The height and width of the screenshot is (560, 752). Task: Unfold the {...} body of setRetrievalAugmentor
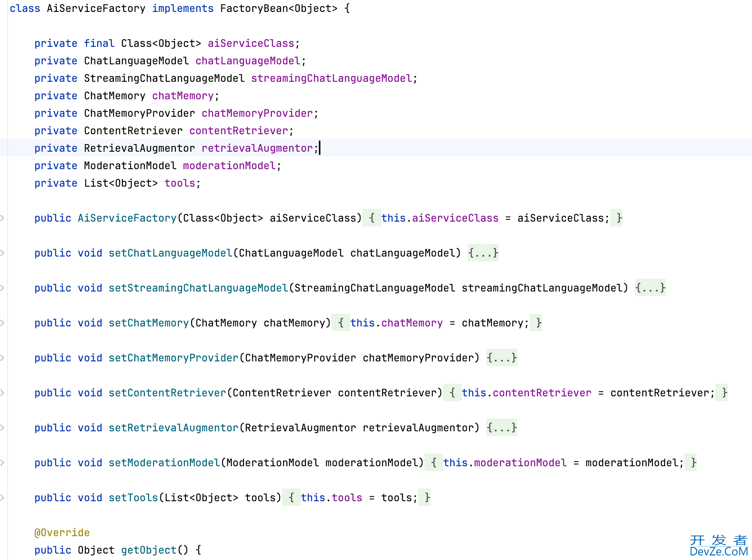click(x=501, y=428)
